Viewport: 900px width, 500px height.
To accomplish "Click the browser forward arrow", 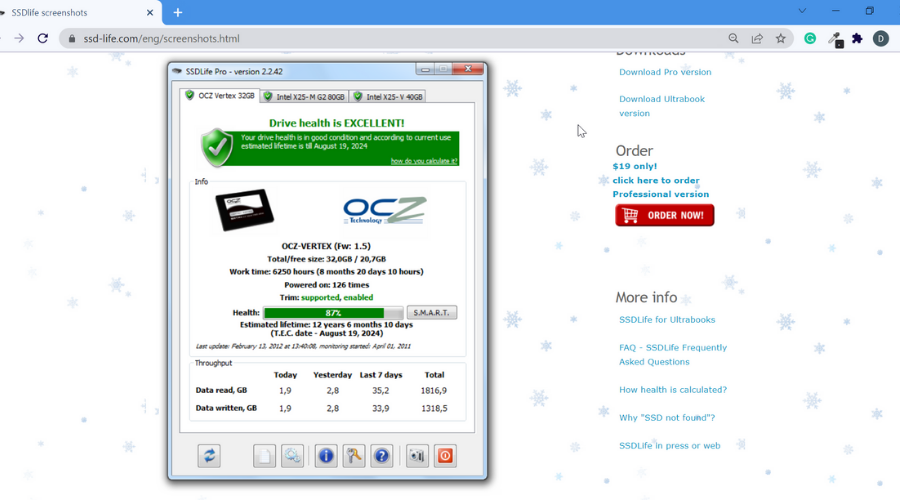I will (x=19, y=38).
